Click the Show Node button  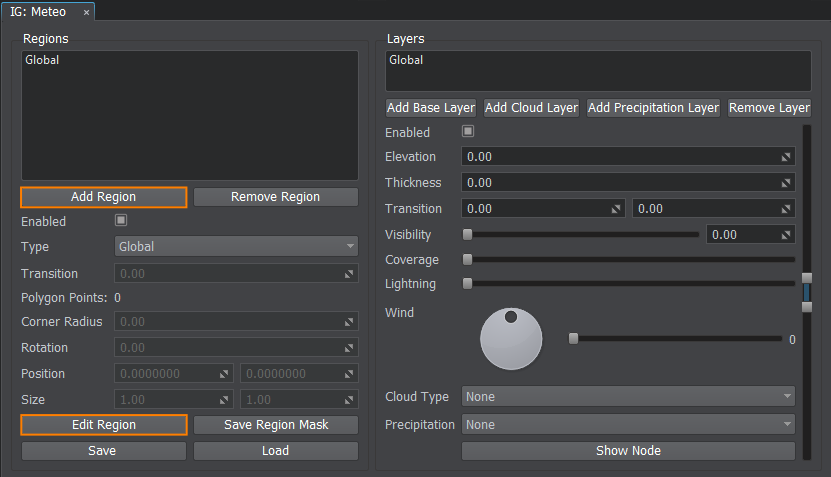(x=628, y=451)
